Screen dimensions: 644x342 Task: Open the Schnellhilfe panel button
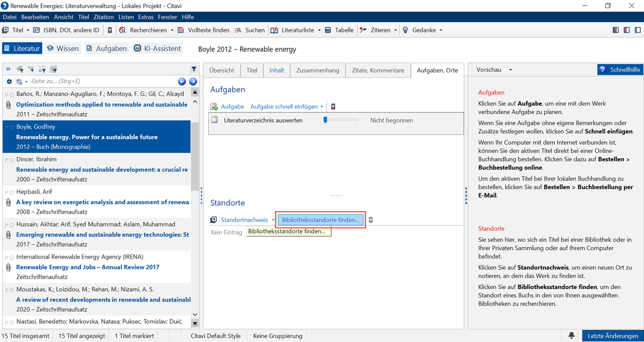(x=620, y=70)
